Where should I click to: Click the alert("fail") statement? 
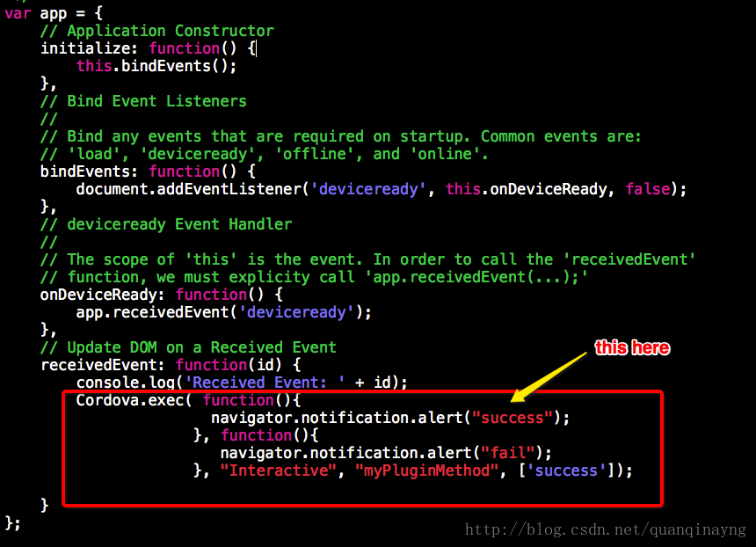[386, 453]
